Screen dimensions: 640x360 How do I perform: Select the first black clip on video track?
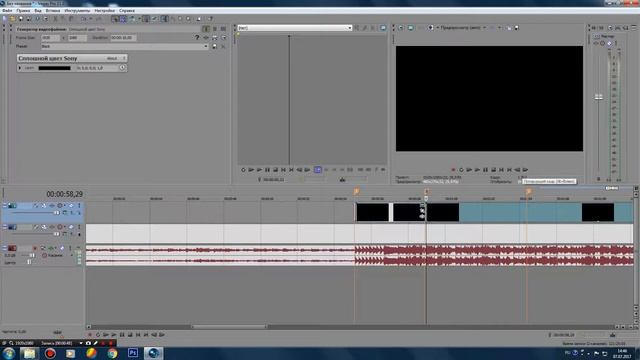[x=372, y=212]
